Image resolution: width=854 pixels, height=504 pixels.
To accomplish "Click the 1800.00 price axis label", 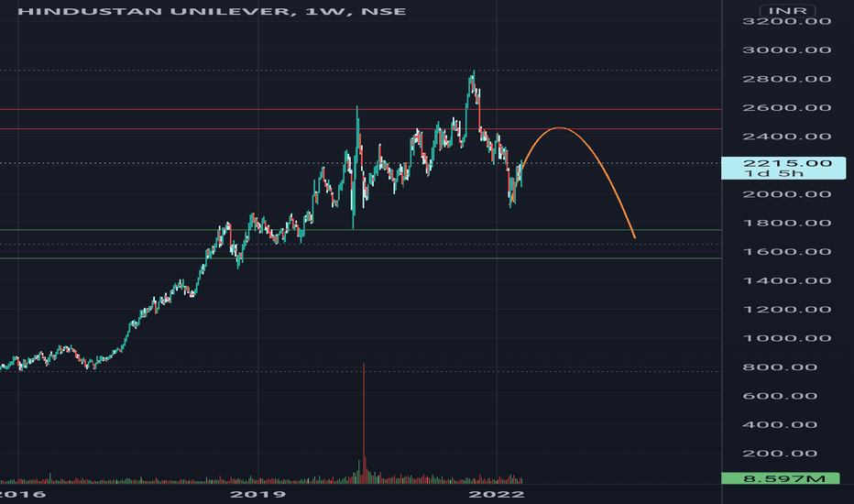I will [787, 223].
